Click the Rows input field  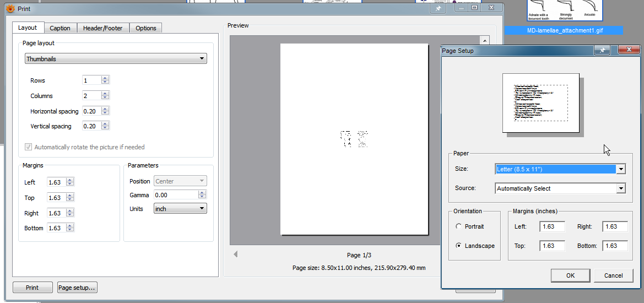pyautogui.click(x=92, y=80)
